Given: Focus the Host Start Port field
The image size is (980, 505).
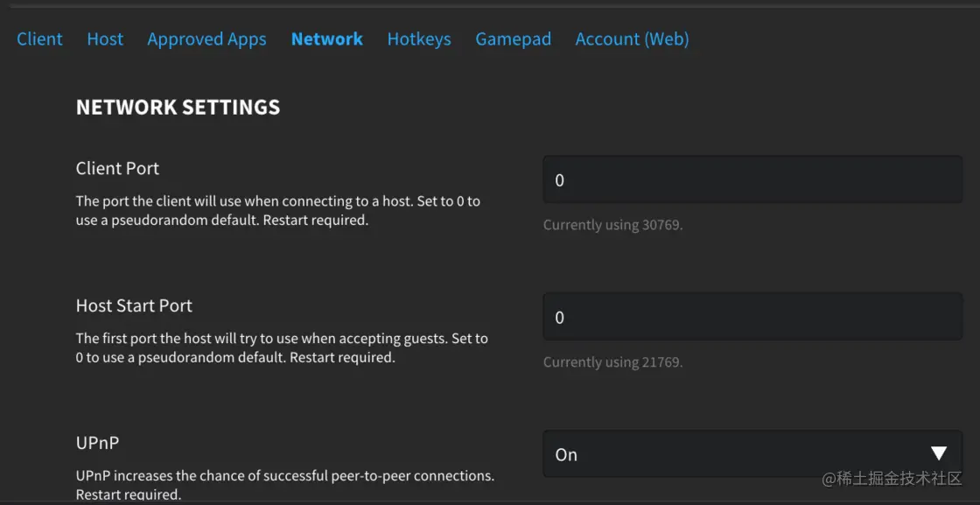Looking at the screenshot, I should click(x=752, y=318).
